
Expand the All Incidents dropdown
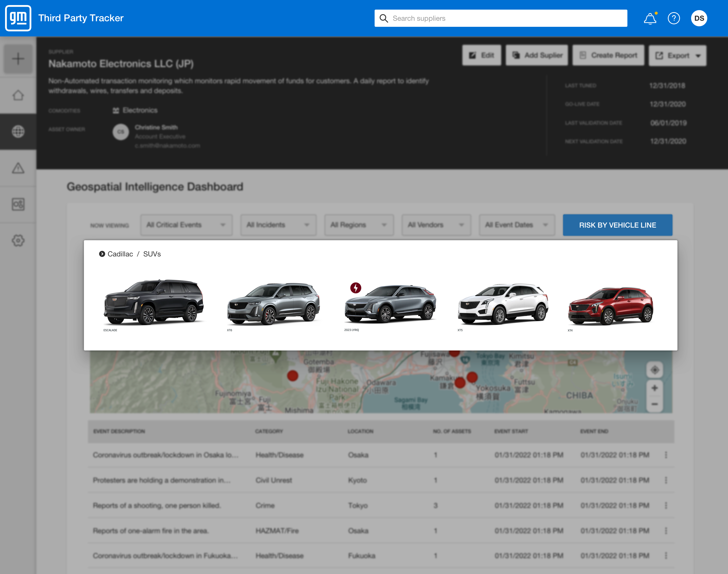pos(278,225)
